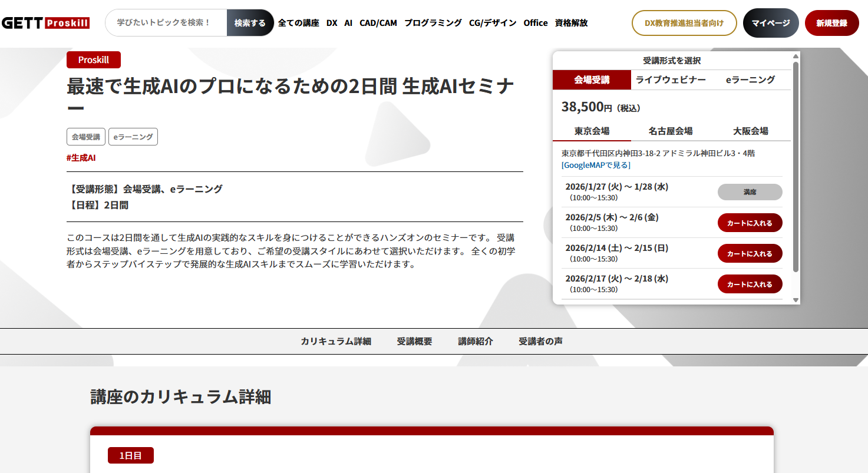
Task: Click the search topic input field
Action: coord(166,23)
